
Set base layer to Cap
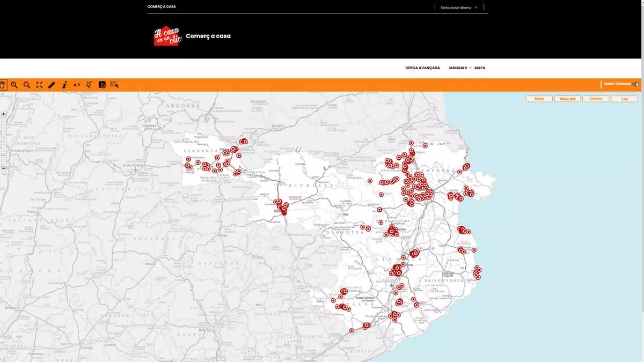(x=624, y=99)
